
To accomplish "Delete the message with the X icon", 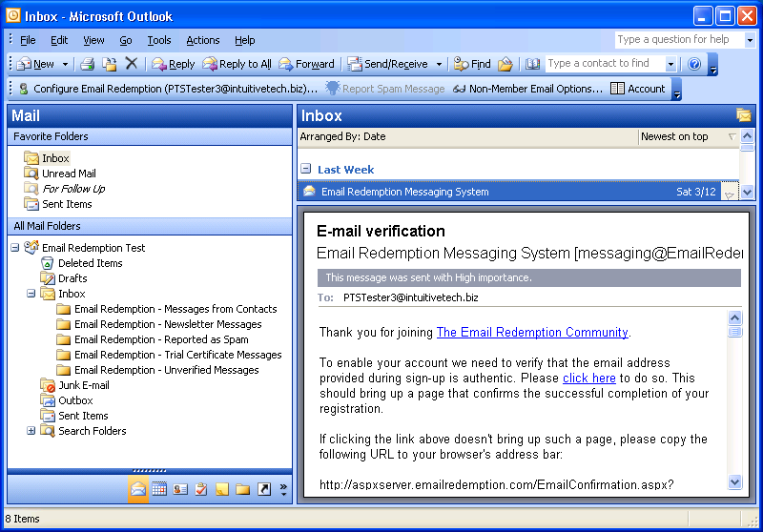I will tap(132, 64).
